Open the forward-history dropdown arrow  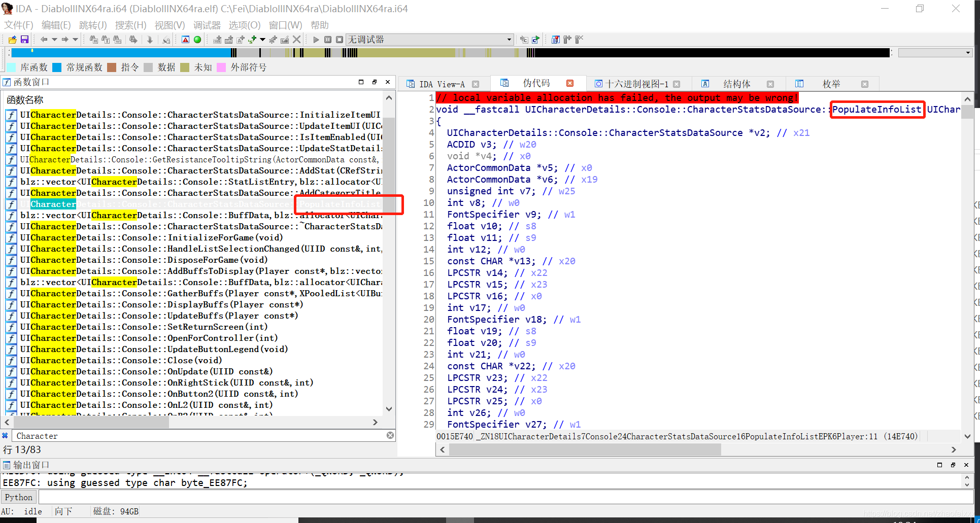pos(76,40)
